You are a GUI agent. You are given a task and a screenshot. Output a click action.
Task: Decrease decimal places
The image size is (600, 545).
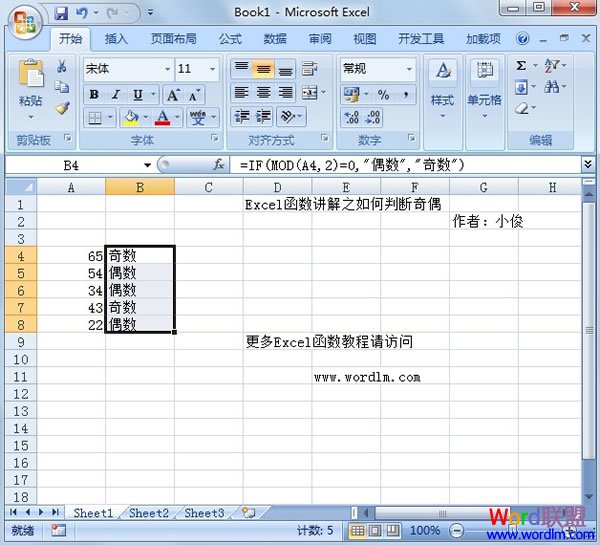coord(373,117)
